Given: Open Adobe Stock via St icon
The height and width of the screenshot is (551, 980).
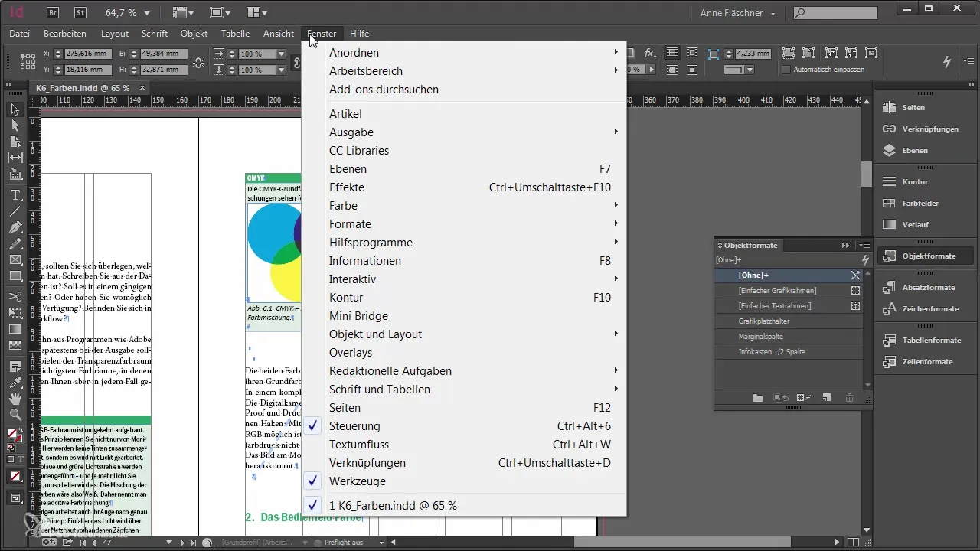Looking at the screenshot, I should [x=80, y=12].
